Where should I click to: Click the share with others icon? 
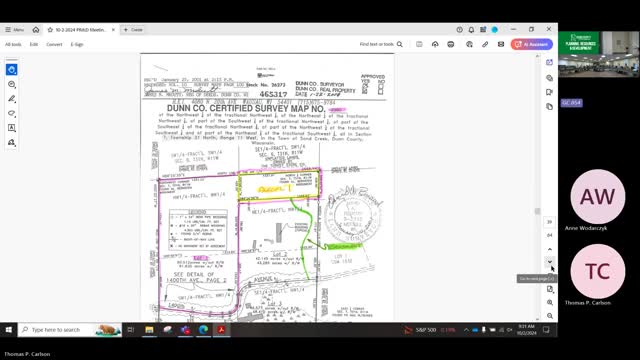(x=469, y=44)
